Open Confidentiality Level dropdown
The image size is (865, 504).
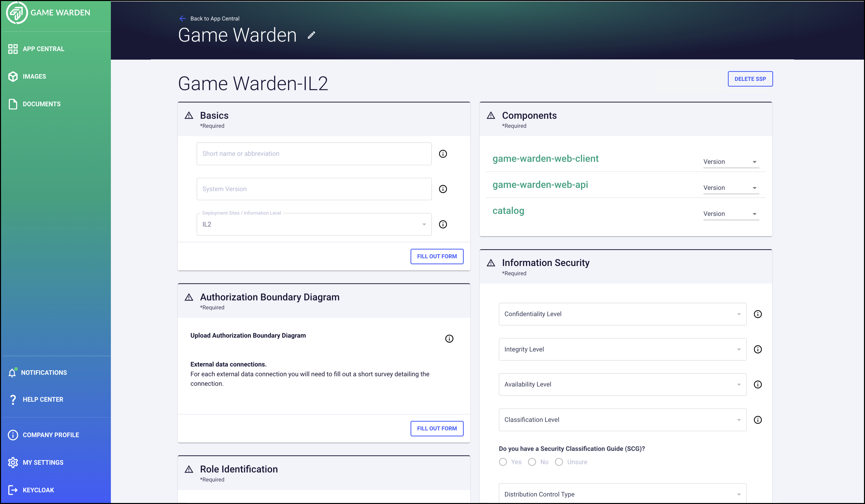(x=622, y=314)
